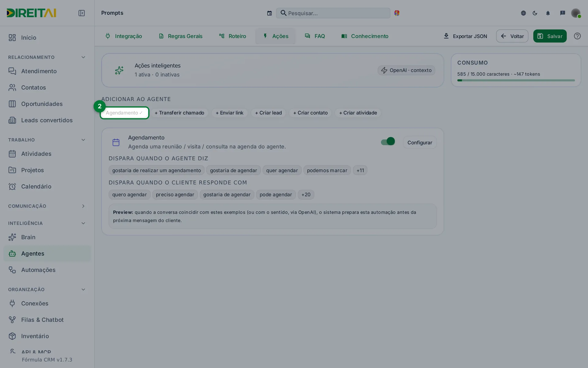Add the Criar lead action
The image size is (588, 368).
pos(268,113)
